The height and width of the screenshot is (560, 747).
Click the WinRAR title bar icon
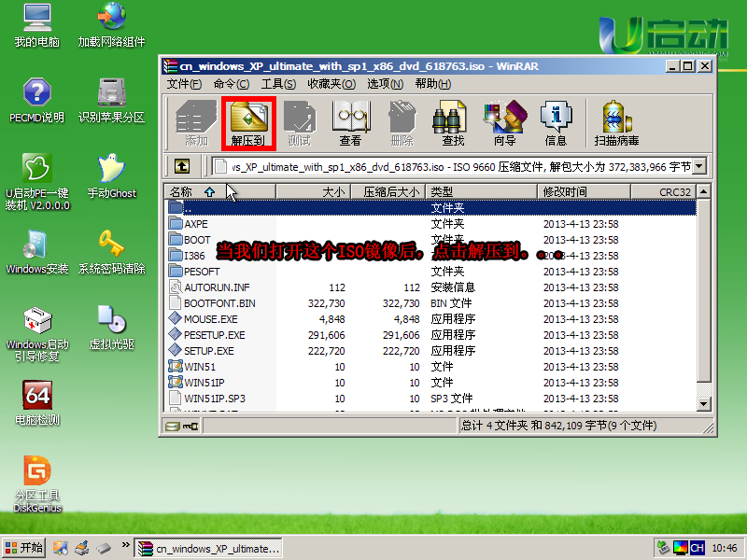coord(170,66)
